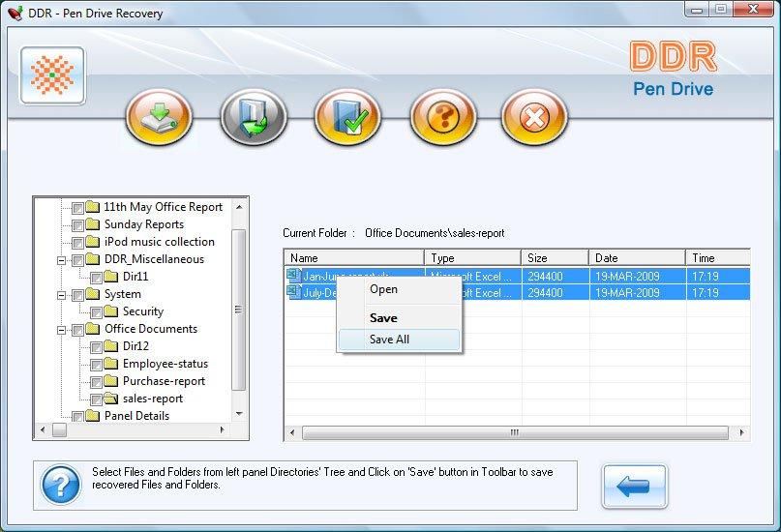Click tree vertical scrollbar thumb
This screenshot has width=781, height=532.
click(239, 310)
